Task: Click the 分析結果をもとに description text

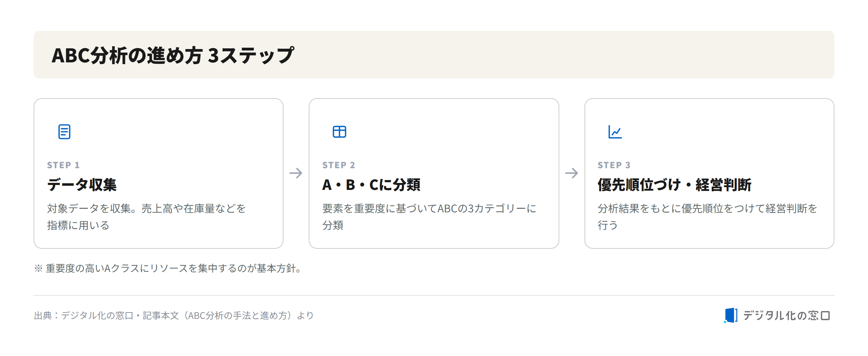Action: tap(707, 217)
